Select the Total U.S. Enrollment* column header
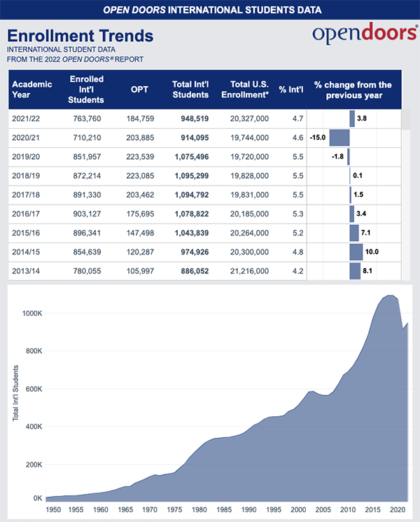The height and width of the screenshot is (522, 420). coord(245,89)
